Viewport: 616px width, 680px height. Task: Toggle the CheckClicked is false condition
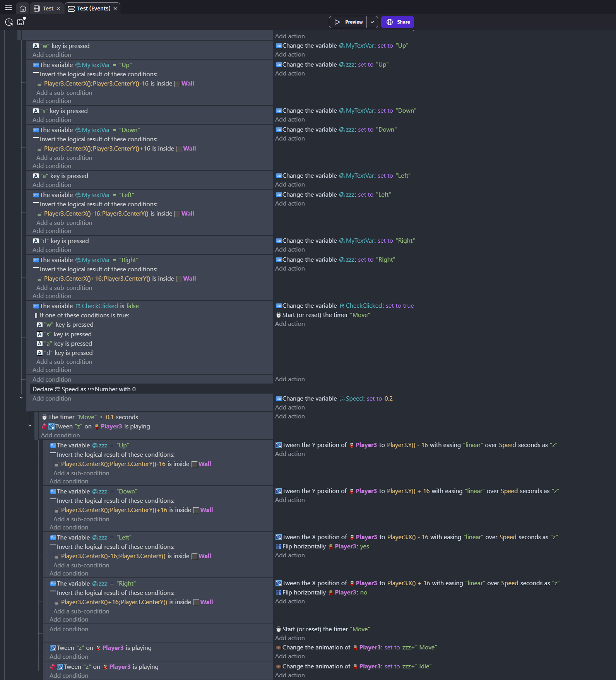86,306
